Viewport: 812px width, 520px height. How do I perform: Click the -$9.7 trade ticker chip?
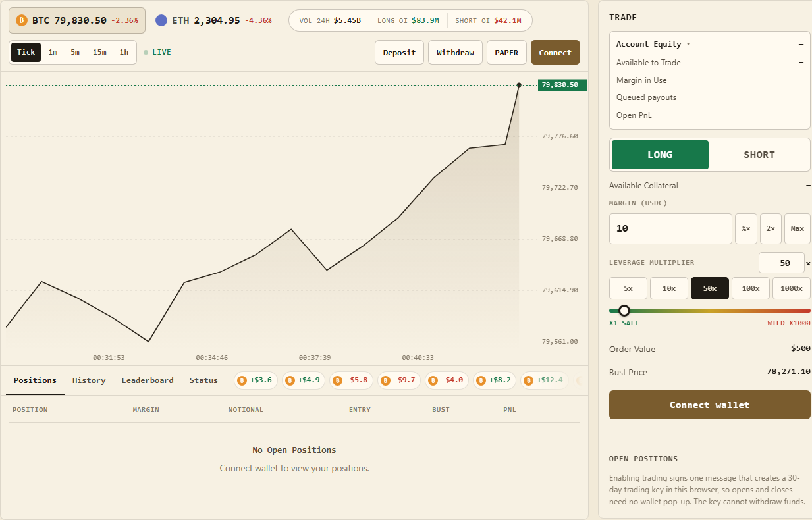click(x=399, y=380)
